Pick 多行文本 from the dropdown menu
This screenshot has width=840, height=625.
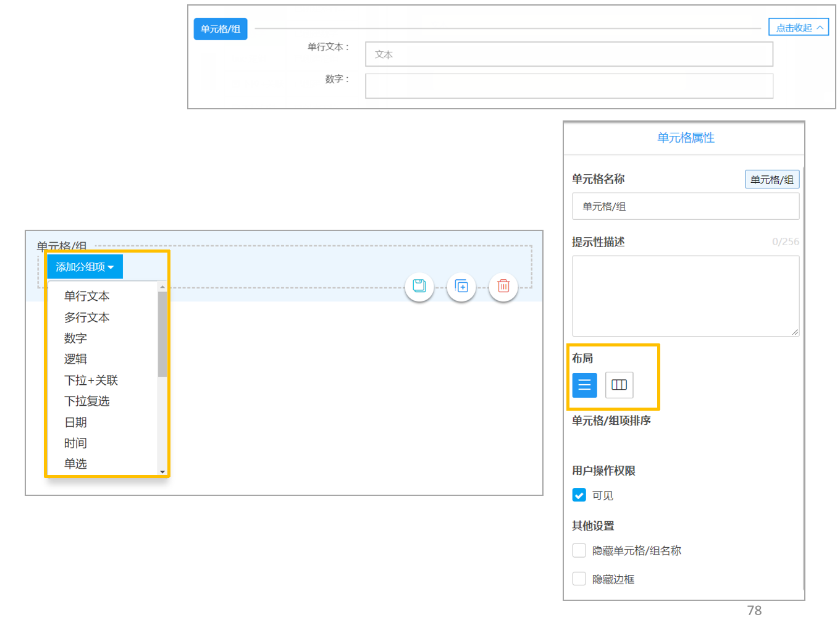[86, 317]
